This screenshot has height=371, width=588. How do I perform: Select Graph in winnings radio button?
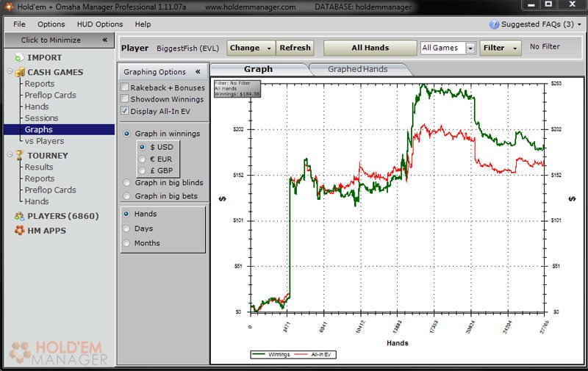coord(126,134)
